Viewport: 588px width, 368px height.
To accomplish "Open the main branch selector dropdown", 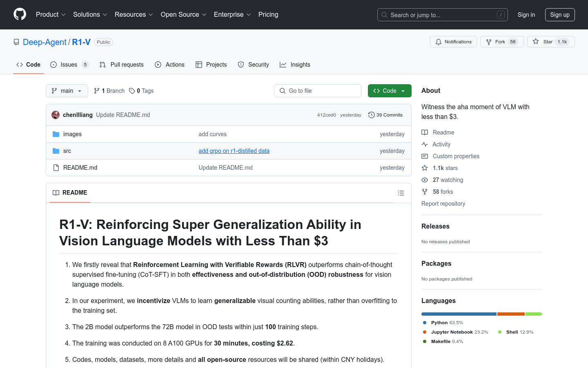I will tap(67, 91).
